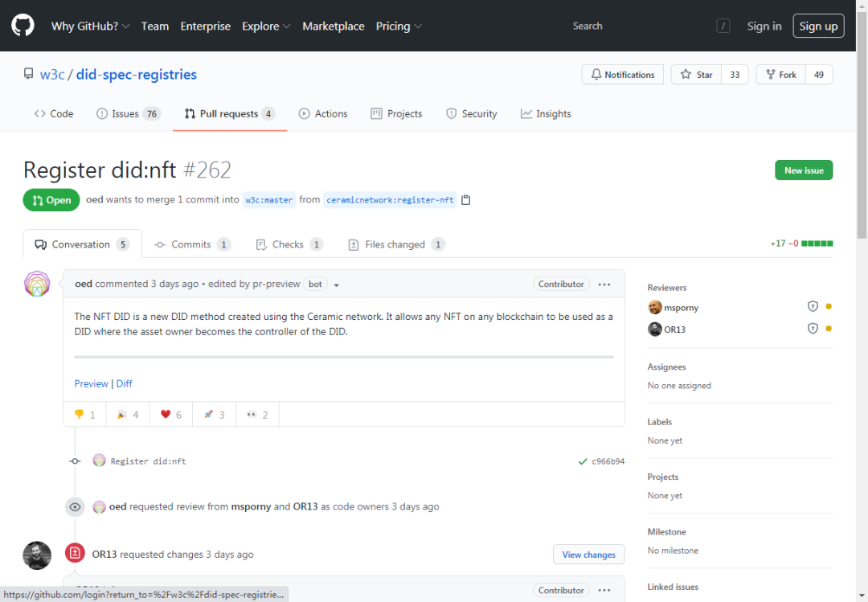Click the repository book icon beside w3c
This screenshot has height=602, width=868.
coord(28,74)
